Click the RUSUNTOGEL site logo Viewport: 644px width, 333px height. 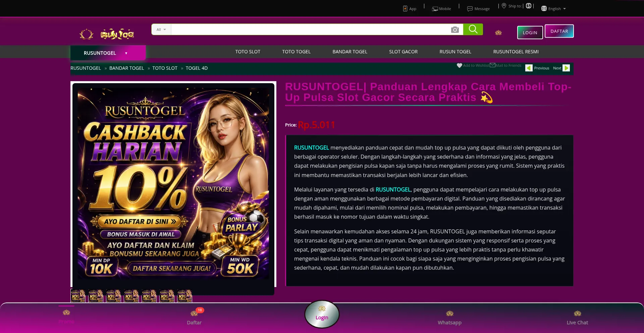tap(107, 34)
